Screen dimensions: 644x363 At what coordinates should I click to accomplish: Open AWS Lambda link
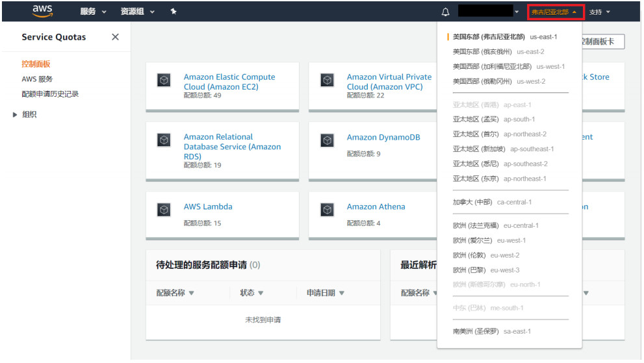coord(208,207)
